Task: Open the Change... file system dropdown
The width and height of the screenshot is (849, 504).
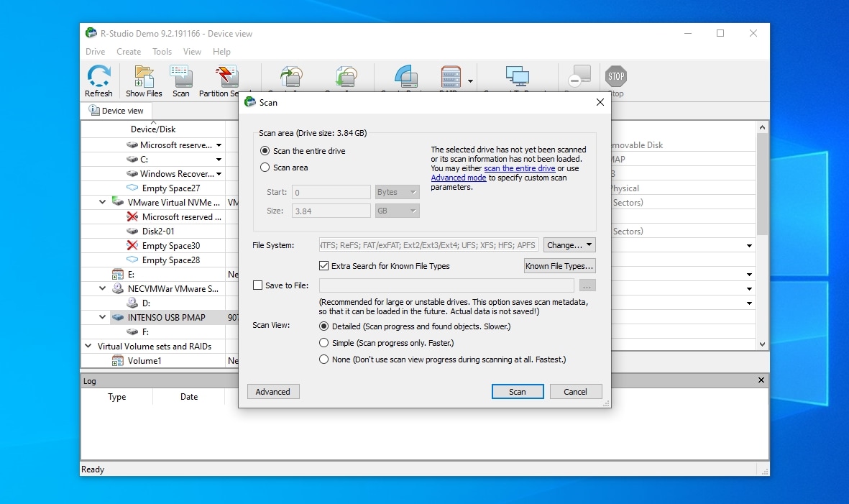Action: pos(569,245)
